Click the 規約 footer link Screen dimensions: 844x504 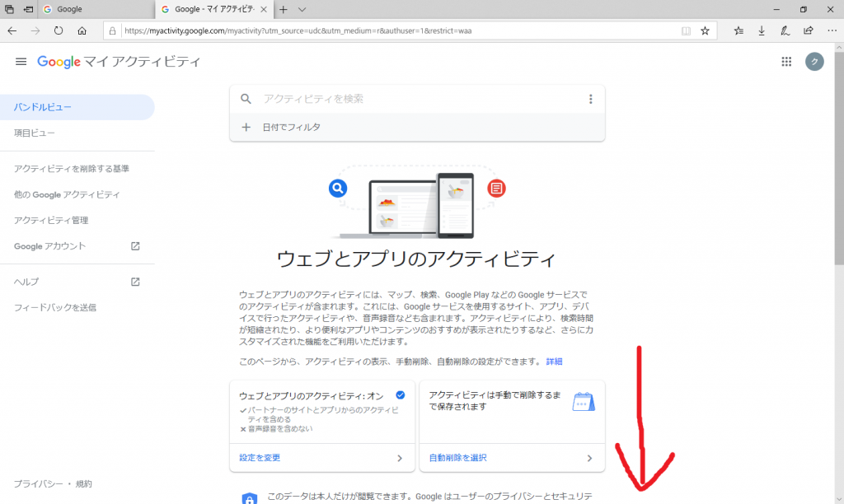(83, 484)
